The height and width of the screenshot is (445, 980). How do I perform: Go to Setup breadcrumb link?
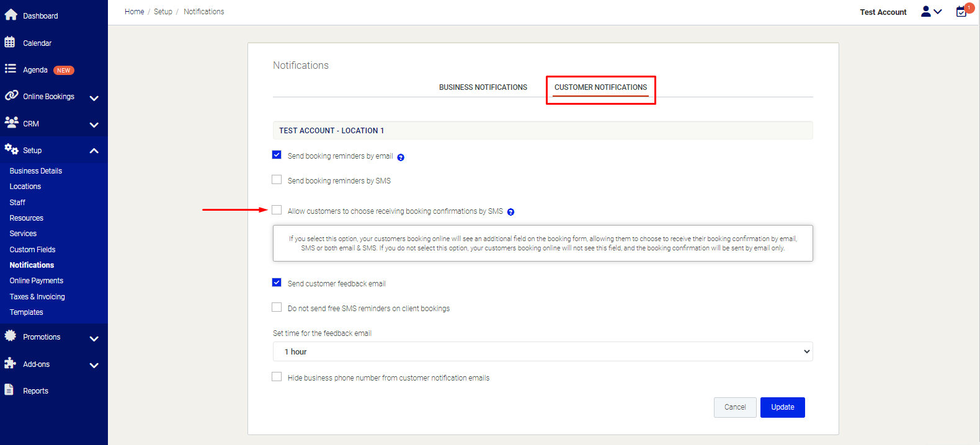163,12
